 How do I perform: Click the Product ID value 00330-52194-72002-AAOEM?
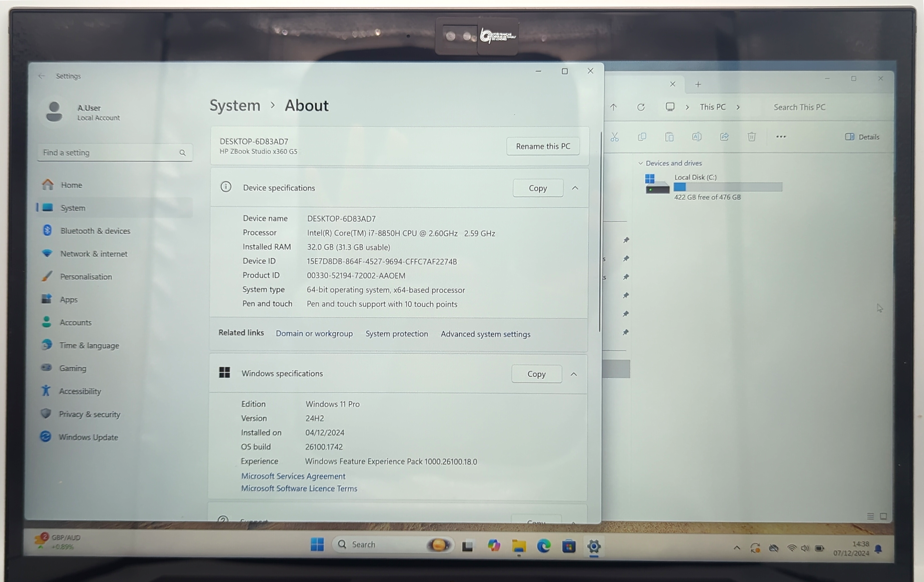[x=356, y=276]
